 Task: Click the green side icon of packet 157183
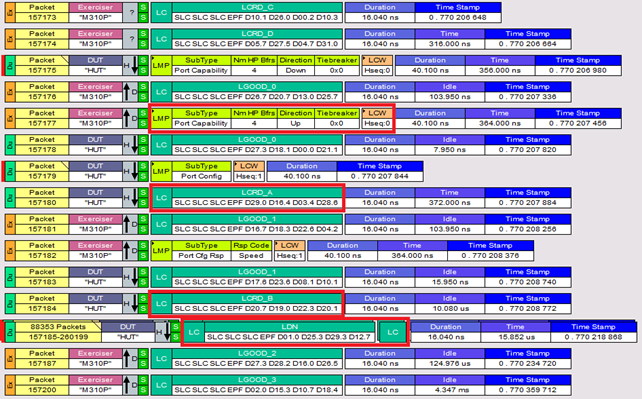(10, 277)
